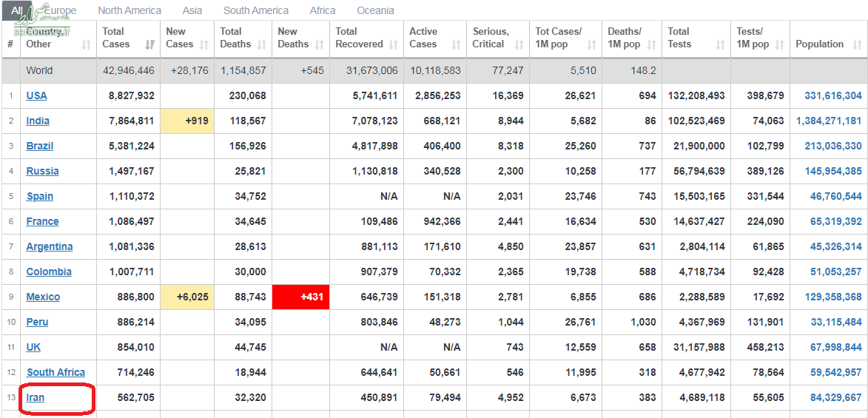868x418 pixels.
Task: Click Population column sort arrows
Action: click(x=855, y=45)
